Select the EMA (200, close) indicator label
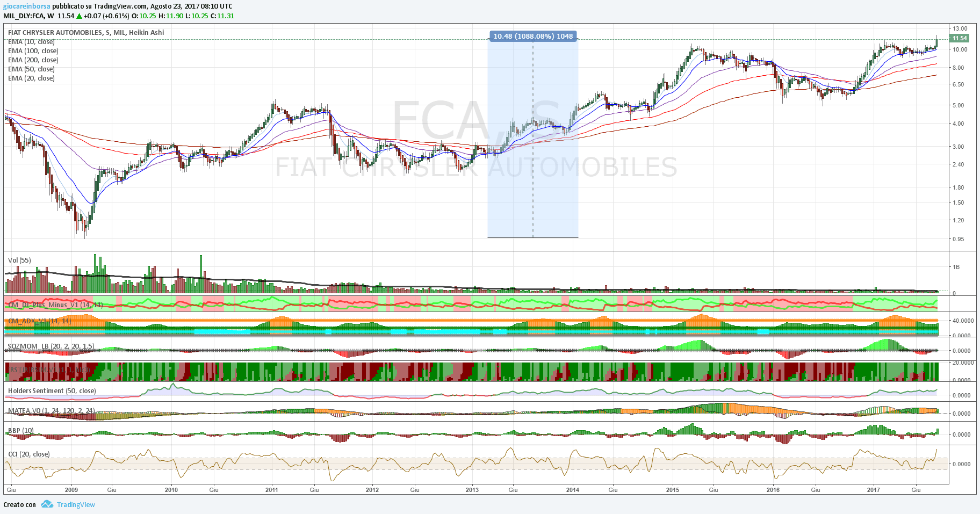 33,60
